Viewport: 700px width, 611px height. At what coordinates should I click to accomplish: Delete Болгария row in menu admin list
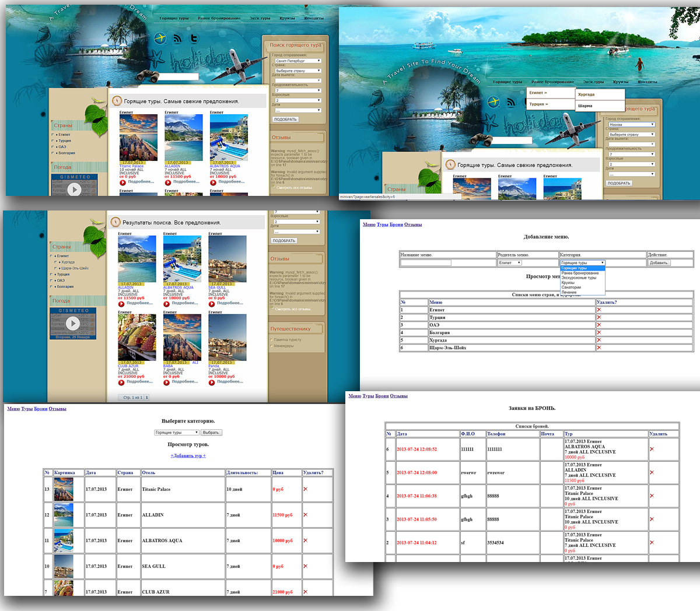point(598,332)
